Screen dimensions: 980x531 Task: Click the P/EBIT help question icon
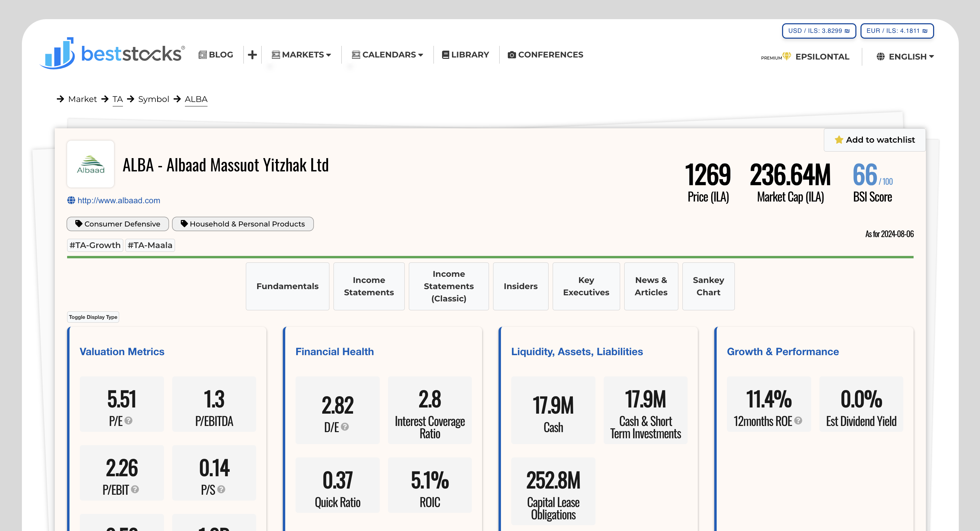135,489
